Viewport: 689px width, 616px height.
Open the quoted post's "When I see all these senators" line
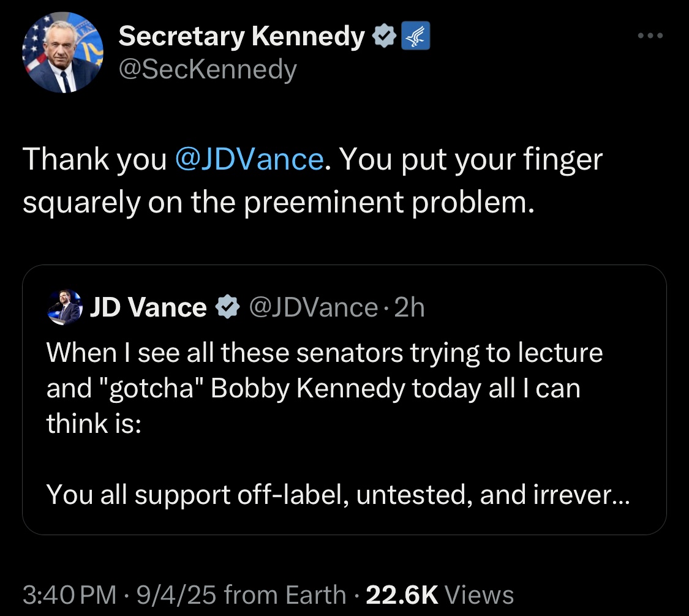point(325,353)
